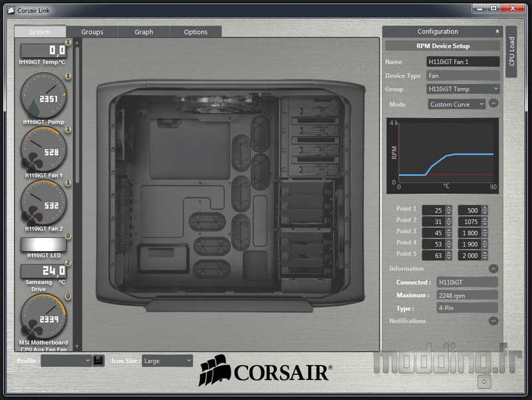Viewport: 532px width, 400px height.
Task: Click Point 3 temperature field 45
Action: [434, 233]
